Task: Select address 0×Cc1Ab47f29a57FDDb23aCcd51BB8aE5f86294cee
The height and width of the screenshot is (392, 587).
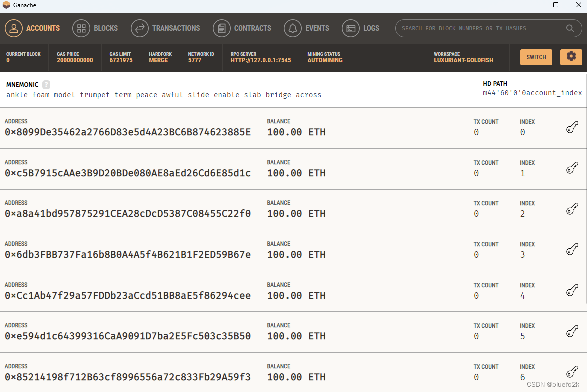Action: pyautogui.click(x=127, y=296)
